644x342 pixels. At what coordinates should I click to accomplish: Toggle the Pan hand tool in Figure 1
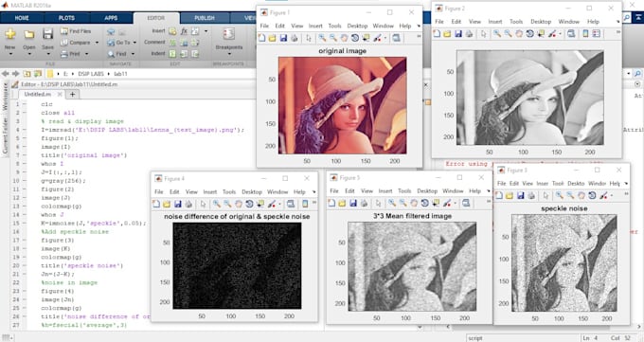pos(344,38)
